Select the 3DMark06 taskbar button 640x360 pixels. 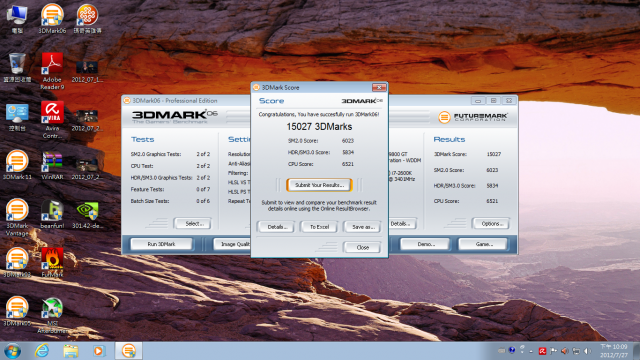(128, 351)
